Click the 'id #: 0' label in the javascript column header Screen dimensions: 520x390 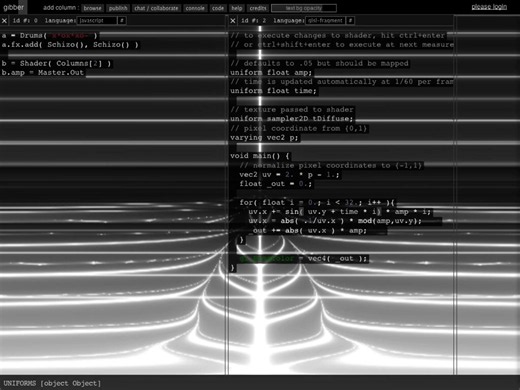25,21
